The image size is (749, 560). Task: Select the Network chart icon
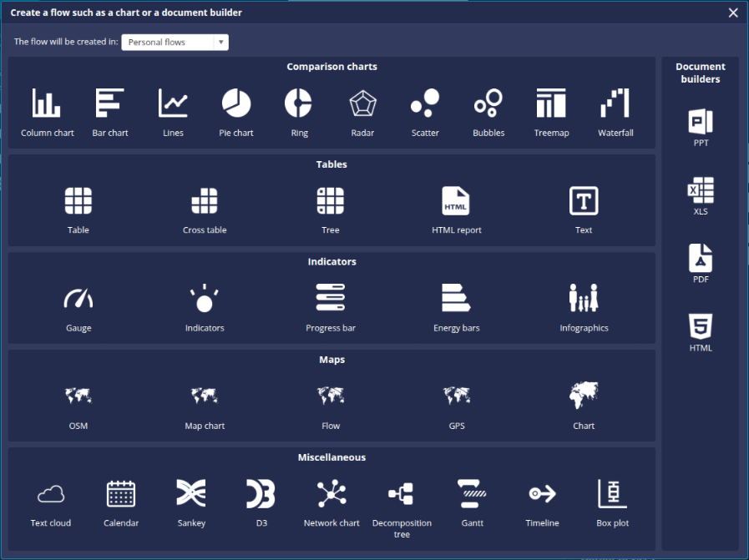[331, 494]
